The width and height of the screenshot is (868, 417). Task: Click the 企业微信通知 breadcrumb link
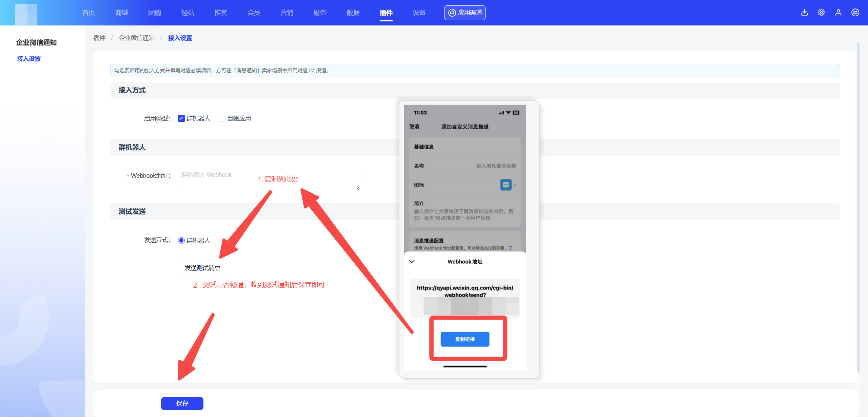[137, 38]
